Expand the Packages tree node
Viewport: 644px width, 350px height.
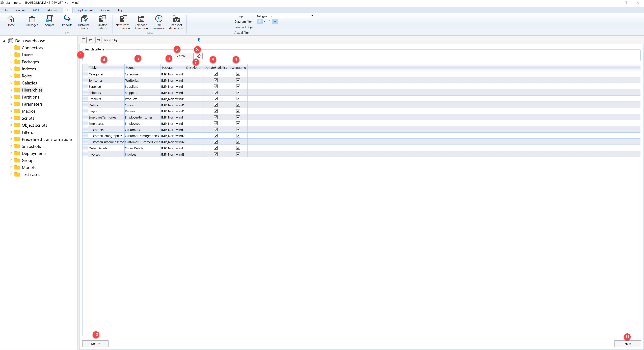pos(11,62)
